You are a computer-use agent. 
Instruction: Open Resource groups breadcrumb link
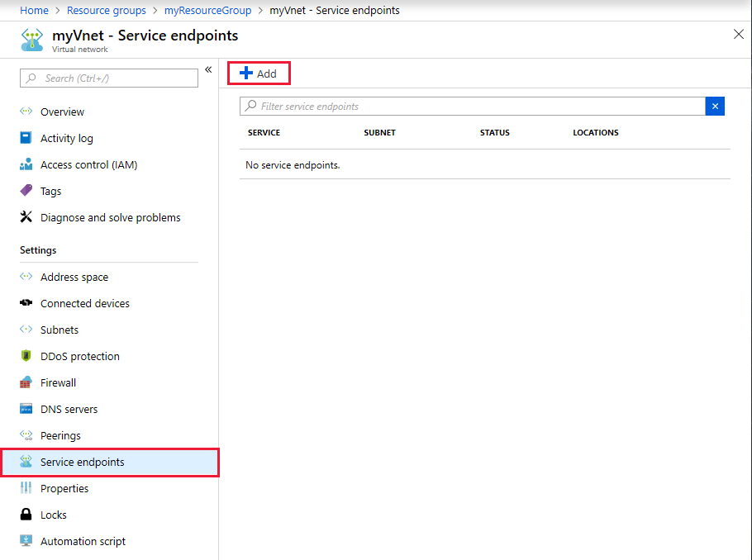coord(106,11)
